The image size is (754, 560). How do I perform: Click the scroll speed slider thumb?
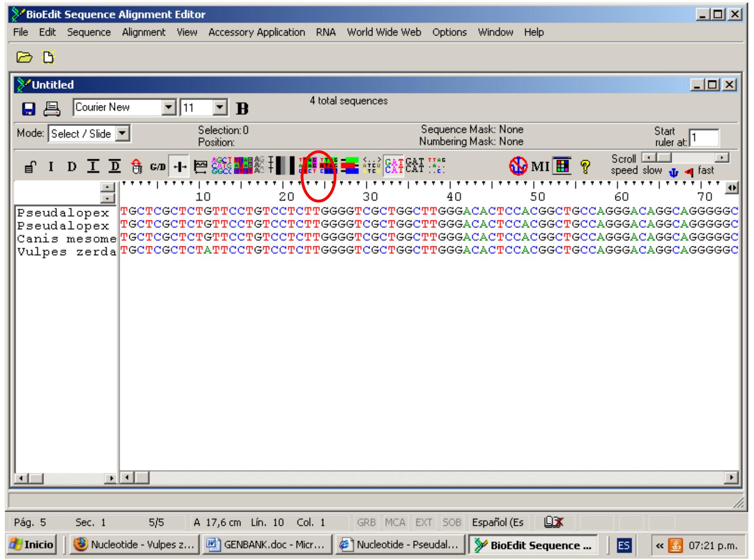click(x=665, y=157)
